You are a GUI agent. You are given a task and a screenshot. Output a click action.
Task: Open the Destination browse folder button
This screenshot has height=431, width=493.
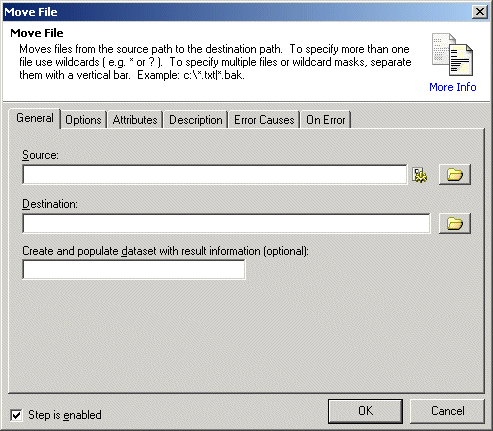click(455, 223)
